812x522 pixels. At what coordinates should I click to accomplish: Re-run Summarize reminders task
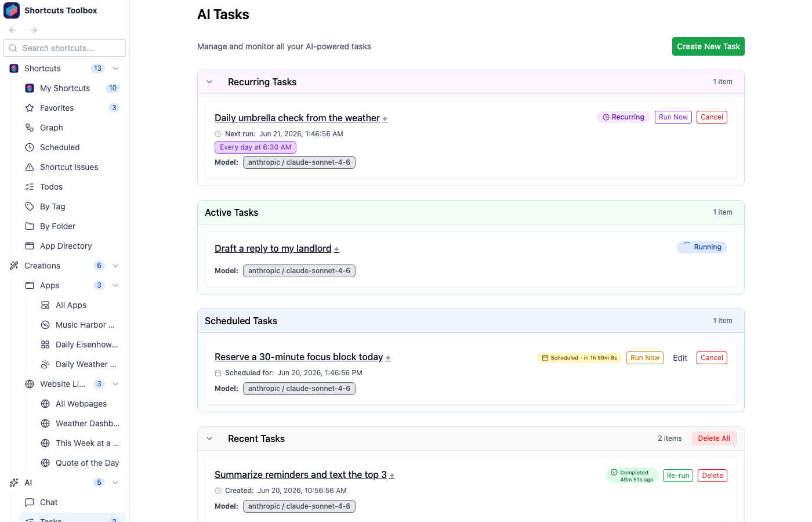click(678, 476)
